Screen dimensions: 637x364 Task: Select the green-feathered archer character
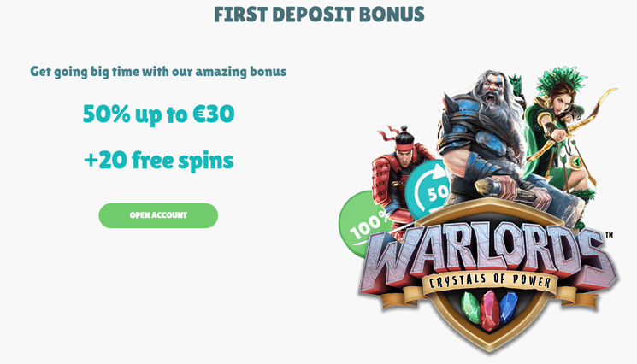561,130
